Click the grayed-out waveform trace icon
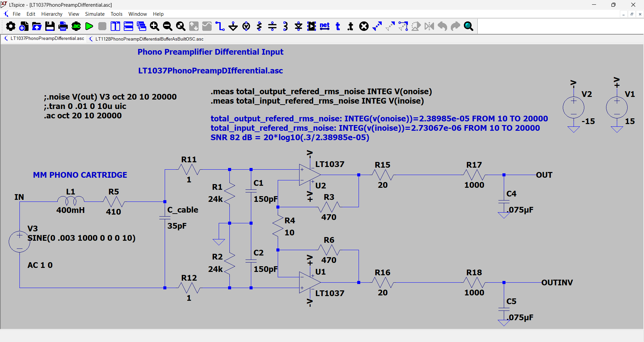 pos(207,26)
